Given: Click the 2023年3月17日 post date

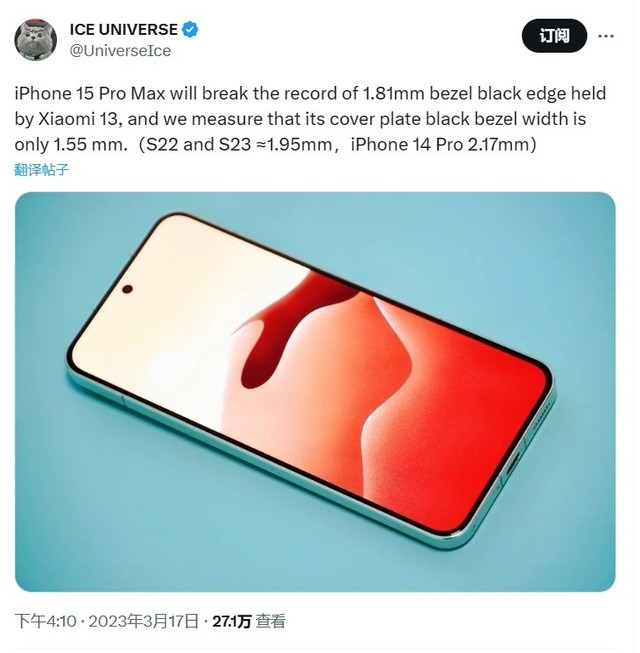Looking at the screenshot, I should pyautogui.click(x=143, y=621).
